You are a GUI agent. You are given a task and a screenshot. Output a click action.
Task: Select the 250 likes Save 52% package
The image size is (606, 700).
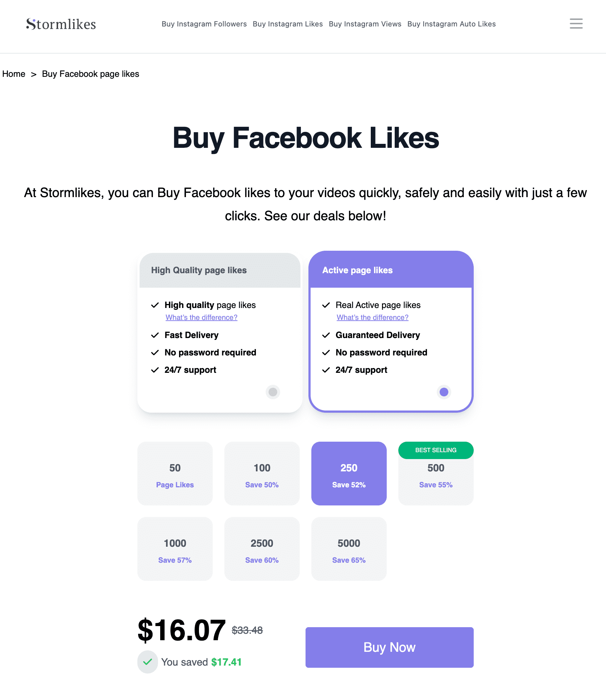click(349, 474)
